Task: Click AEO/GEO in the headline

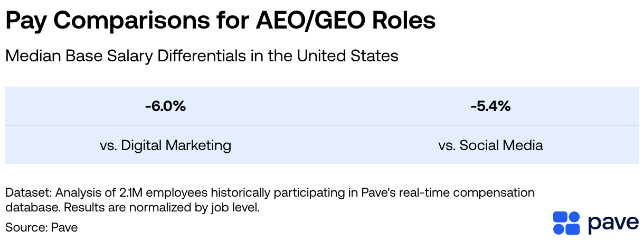Action: click(296, 21)
